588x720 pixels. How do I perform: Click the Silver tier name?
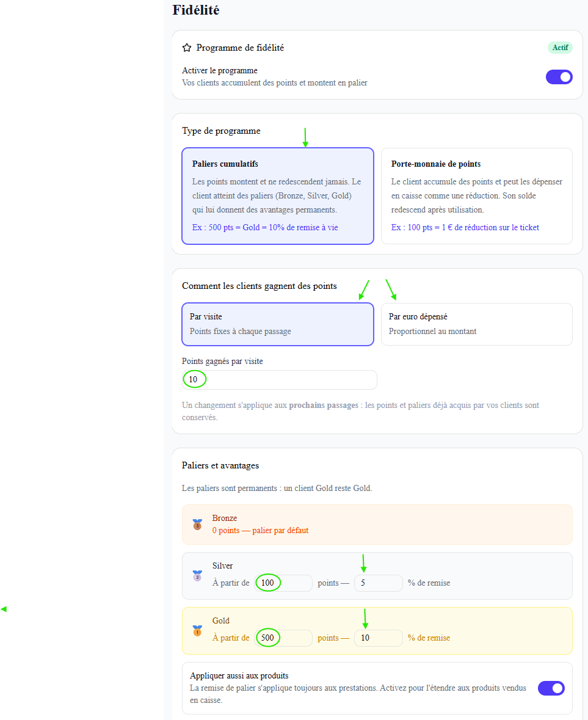click(223, 566)
